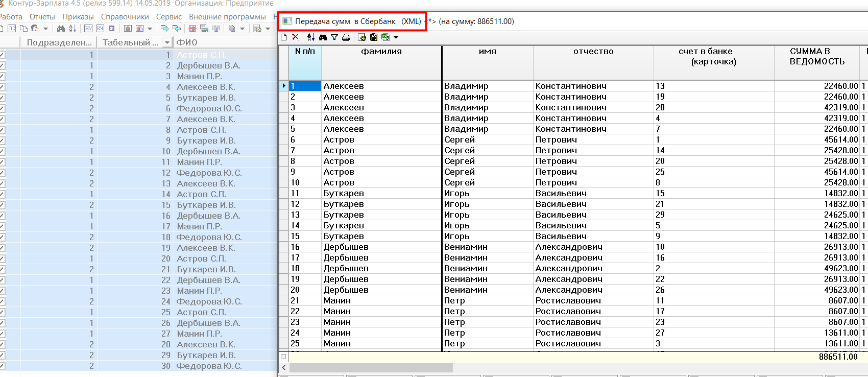Image resolution: width=868 pixels, height=377 pixels.
Task: Toggle checkbox for row 15 Буткарев И.В.
Action: [x=2, y=205]
